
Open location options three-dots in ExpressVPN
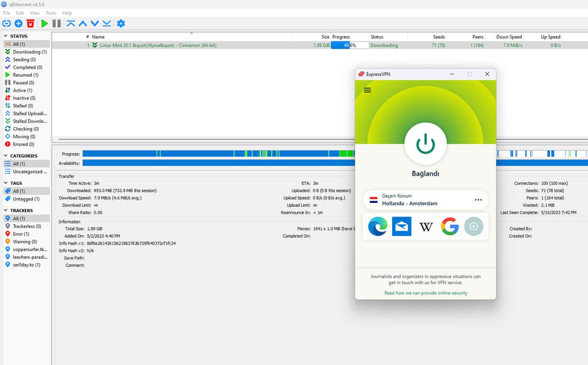pos(478,200)
